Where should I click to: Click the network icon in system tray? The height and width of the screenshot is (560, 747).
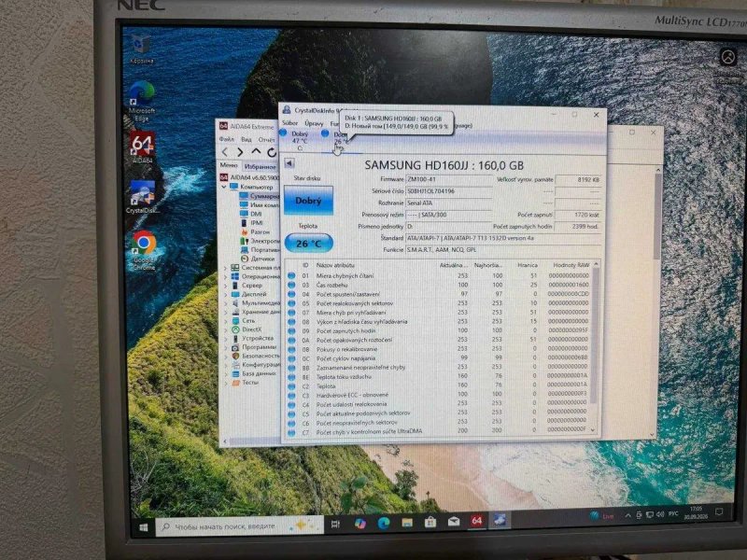[650, 515]
